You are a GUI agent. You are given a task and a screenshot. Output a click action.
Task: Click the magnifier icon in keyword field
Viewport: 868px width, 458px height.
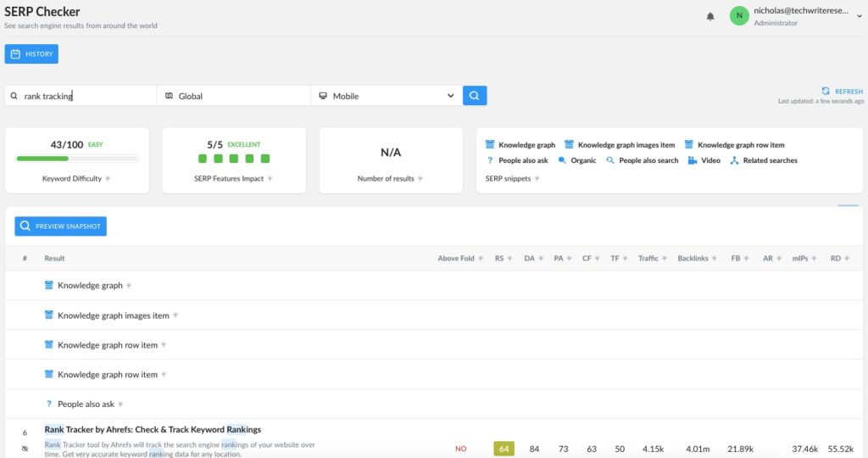point(14,96)
